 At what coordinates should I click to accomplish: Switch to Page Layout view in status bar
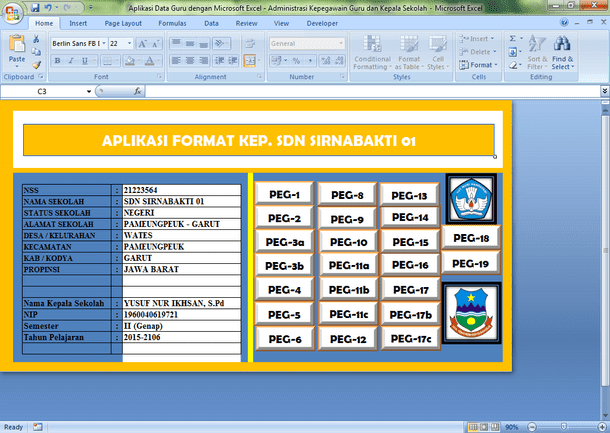point(484,427)
